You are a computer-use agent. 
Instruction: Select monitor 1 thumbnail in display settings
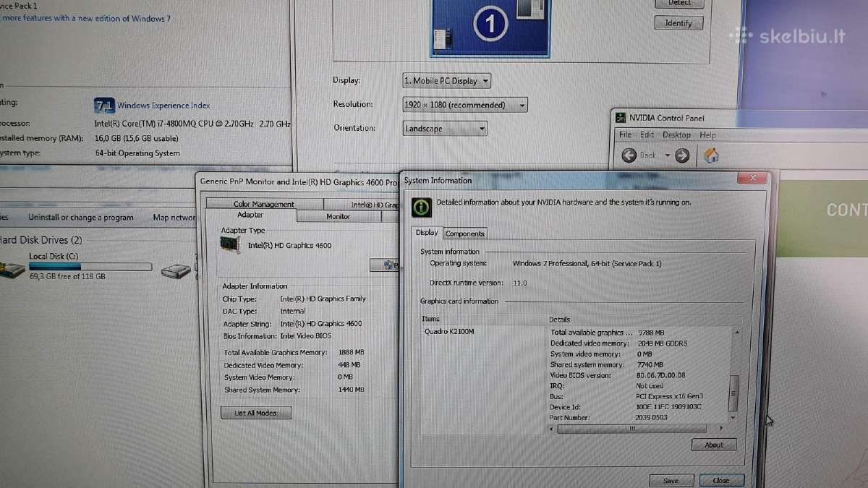[x=490, y=26]
